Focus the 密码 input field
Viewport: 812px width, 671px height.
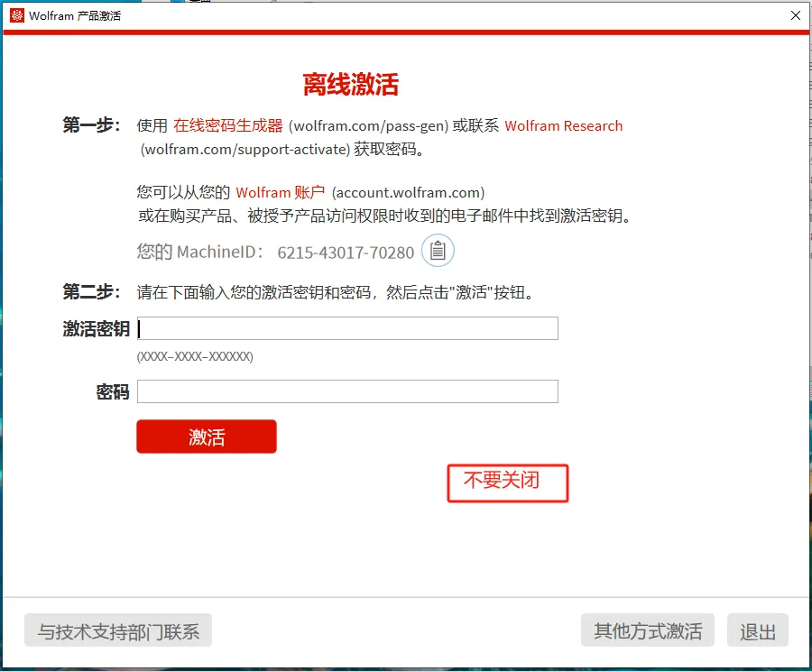(x=347, y=391)
